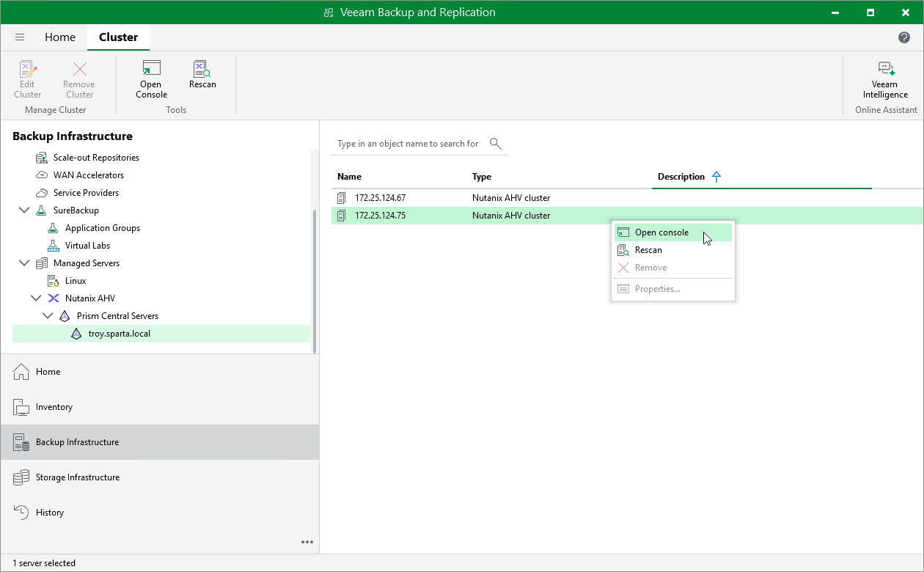Collapse Prism Central Servers node
924x572 pixels.
pyautogui.click(x=48, y=316)
